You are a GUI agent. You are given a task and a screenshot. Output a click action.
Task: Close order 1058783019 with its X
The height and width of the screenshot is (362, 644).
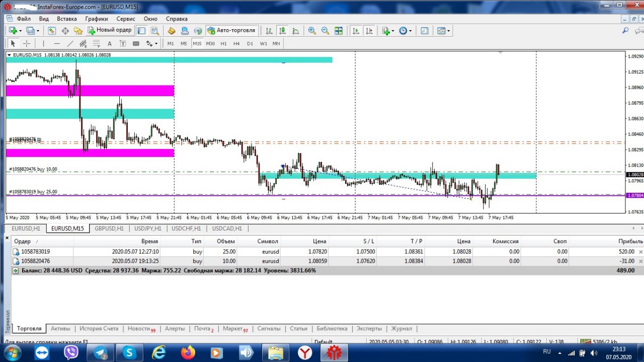pyautogui.click(x=640, y=251)
